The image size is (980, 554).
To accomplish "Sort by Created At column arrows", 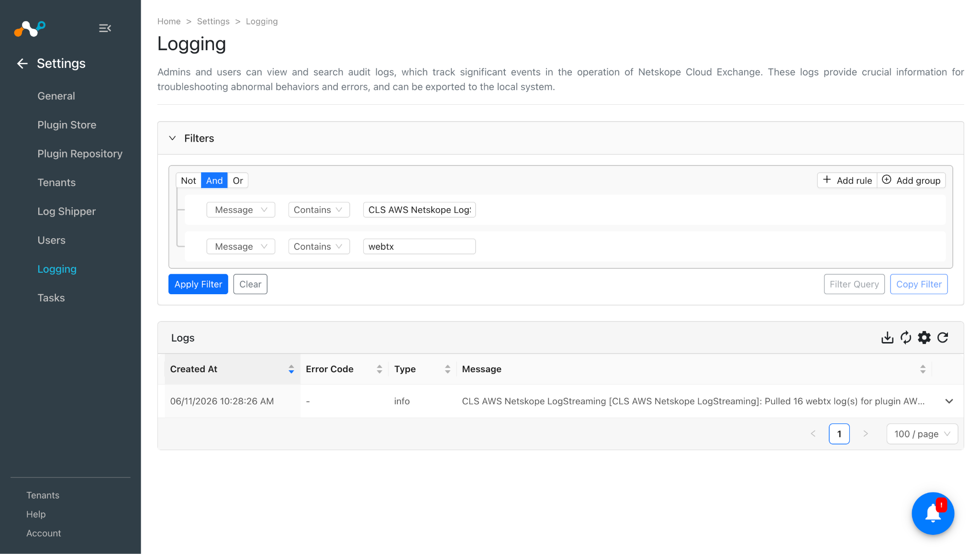I will (x=291, y=369).
